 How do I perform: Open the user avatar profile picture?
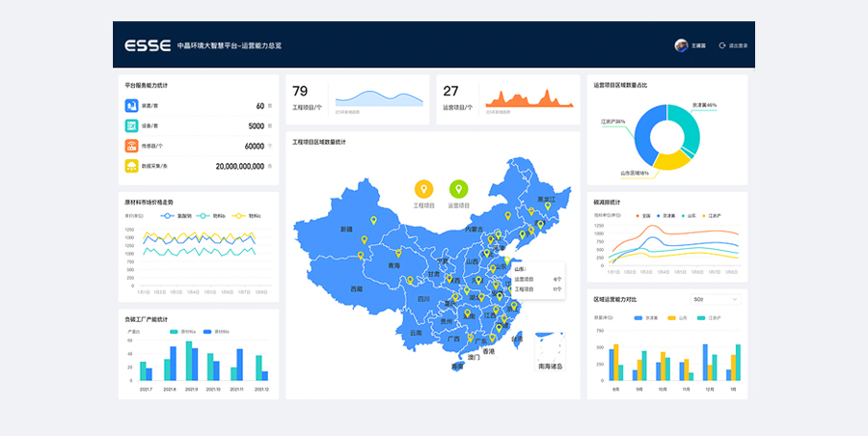(x=681, y=45)
